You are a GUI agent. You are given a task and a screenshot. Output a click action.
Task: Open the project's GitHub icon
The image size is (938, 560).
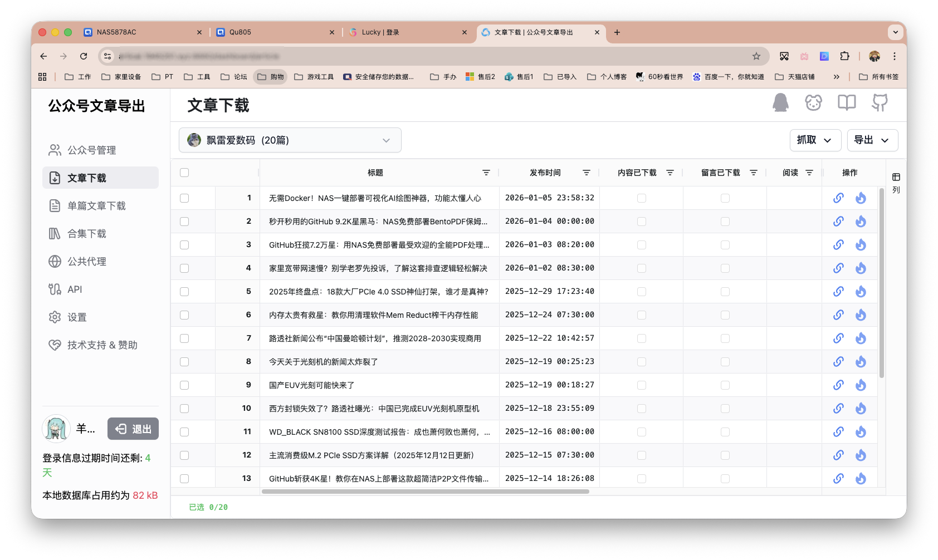click(x=879, y=103)
